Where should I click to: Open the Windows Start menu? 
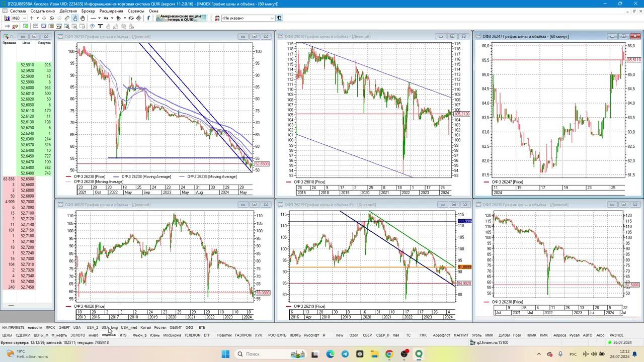coord(226,354)
